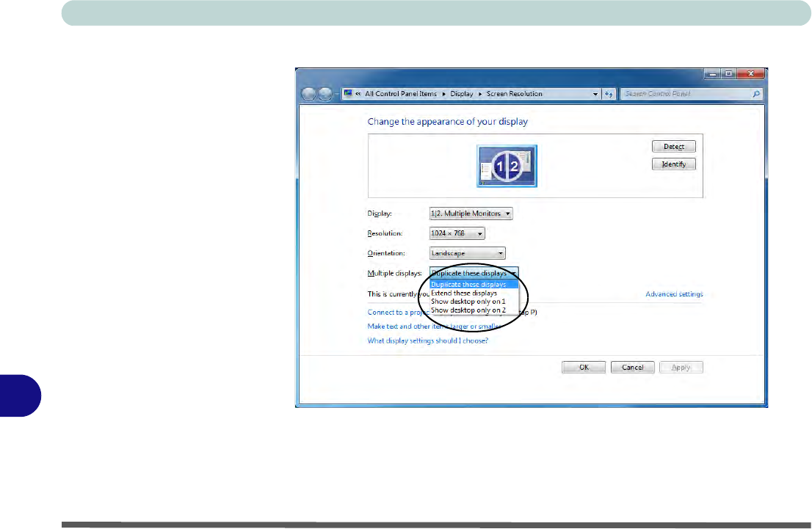Open address bar history dropdown arrow
This screenshot has height=529, width=812.
[595, 94]
